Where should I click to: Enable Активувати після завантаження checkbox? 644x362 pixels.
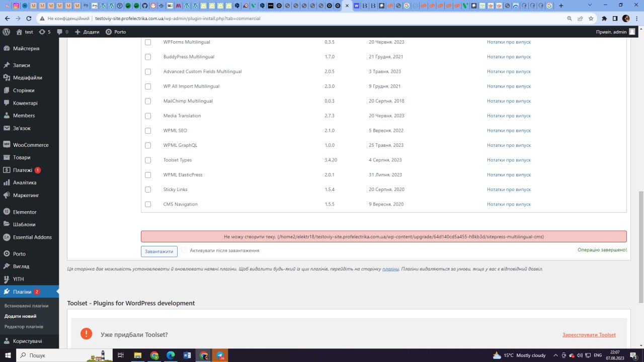184,250
